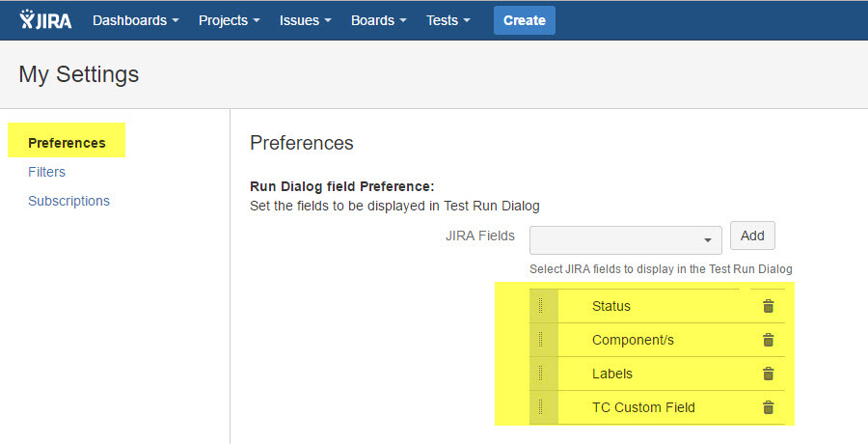Viewport: 868px width, 444px height.
Task: Grab the drag handle of Component/s row
Action: [541, 340]
